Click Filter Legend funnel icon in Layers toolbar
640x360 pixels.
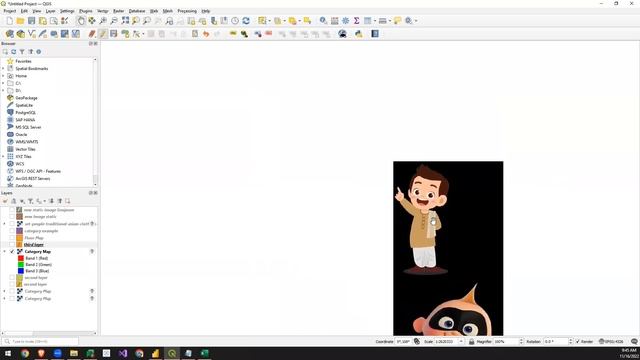coord(31,201)
